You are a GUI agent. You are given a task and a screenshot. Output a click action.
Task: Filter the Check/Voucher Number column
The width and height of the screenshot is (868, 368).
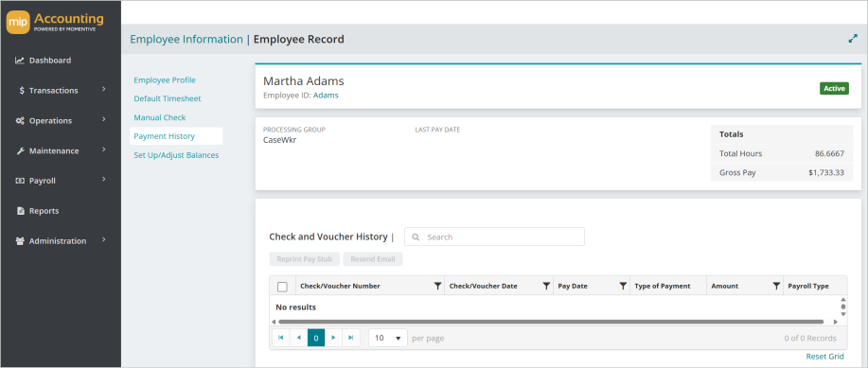point(437,286)
